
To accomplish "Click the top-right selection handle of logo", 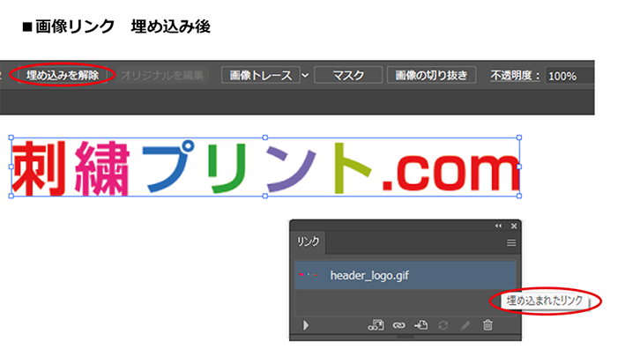I will click(519, 137).
